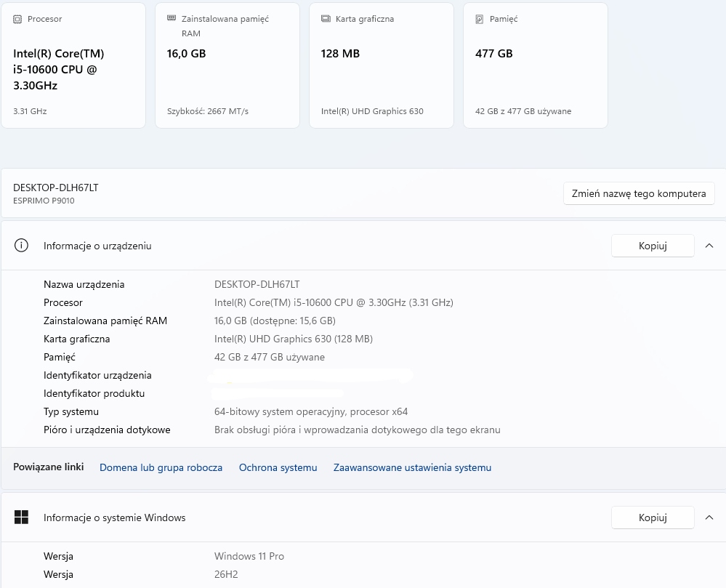Screen dimensions: 726x588
Task: Click the Identyfikator urządzenia label
Action: point(97,375)
